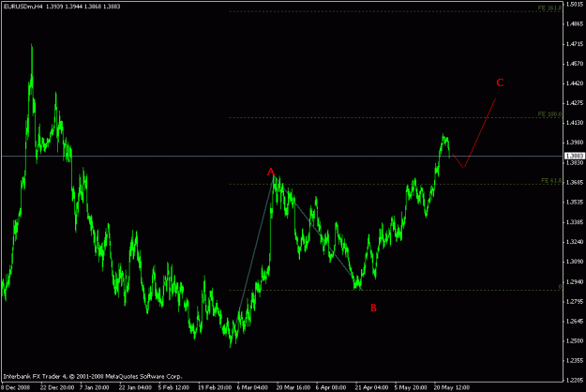Viewport: 586px width, 392px height.
Task: Click the '20 Mar 16:00' time axis label
Action: [293, 387]
